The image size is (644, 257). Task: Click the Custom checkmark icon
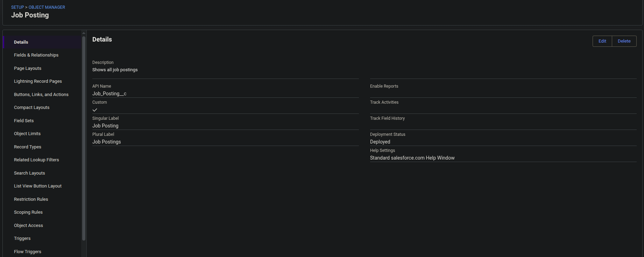point(95,110)
